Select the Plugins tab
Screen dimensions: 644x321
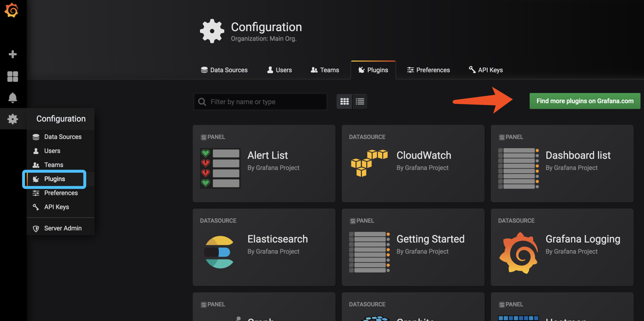pyautogui.click(x=373, y=70)
